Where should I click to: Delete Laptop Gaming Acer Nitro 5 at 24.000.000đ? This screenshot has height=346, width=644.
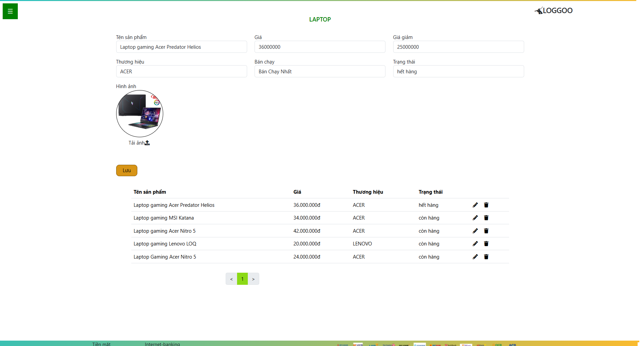pos(486,257)
